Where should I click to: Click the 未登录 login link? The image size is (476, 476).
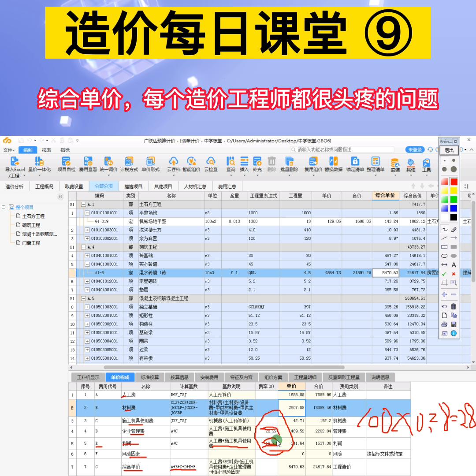coord(415,149)
